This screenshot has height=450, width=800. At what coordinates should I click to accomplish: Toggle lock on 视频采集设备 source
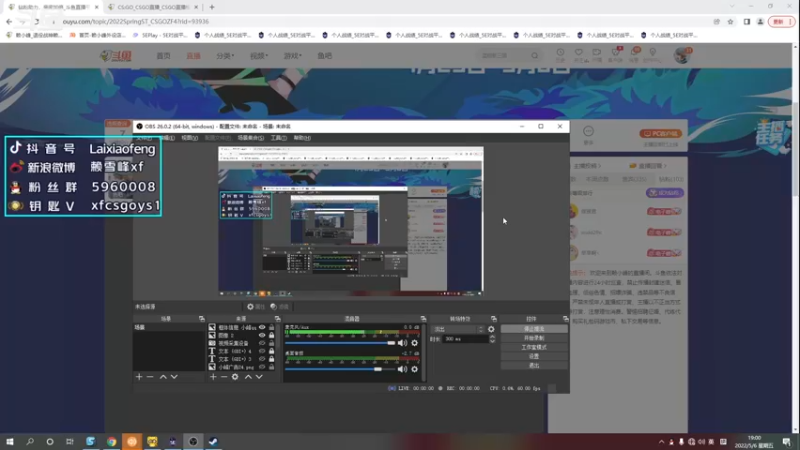[x=271, y=343]
